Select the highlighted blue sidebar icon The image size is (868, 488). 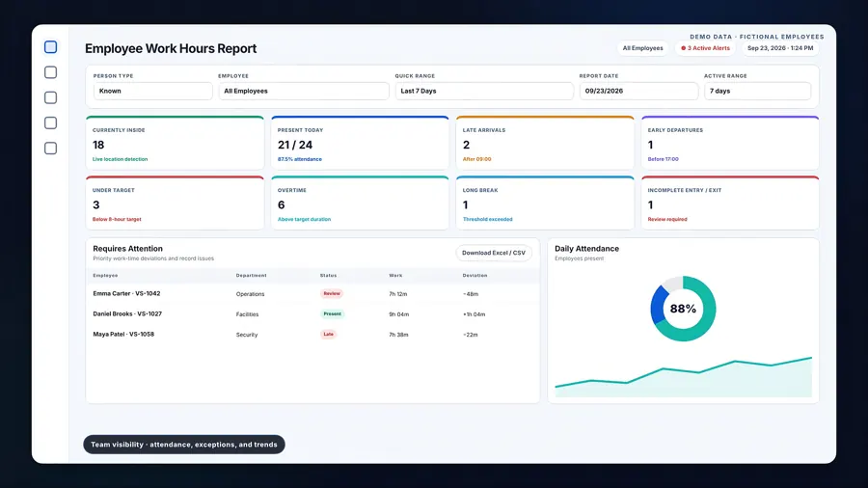(50, 47)
